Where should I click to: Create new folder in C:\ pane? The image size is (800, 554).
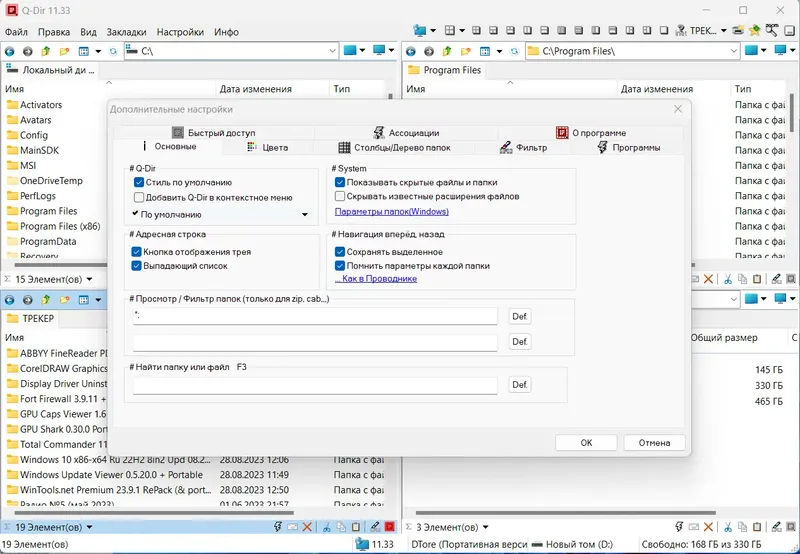pyautogui.click(x=64, y=51)
